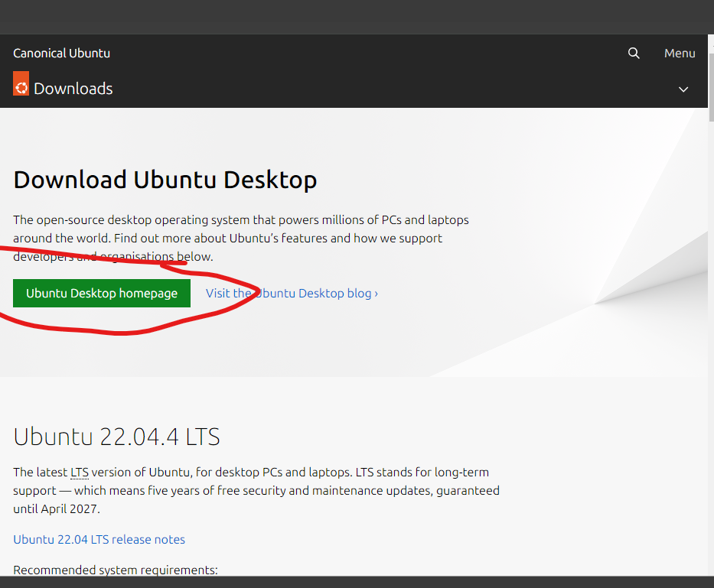714x588 pixels.
Task: Click the search magnifier icon
Action: point(634,54)
